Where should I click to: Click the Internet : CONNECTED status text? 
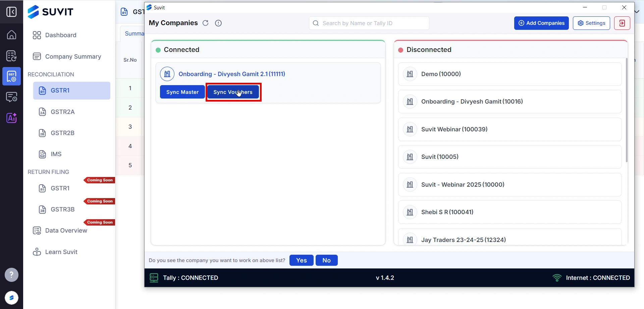pos(598,278)
